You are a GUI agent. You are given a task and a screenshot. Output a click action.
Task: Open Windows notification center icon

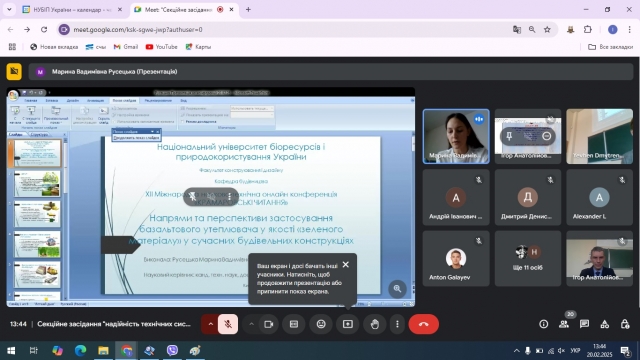point(625,351)
